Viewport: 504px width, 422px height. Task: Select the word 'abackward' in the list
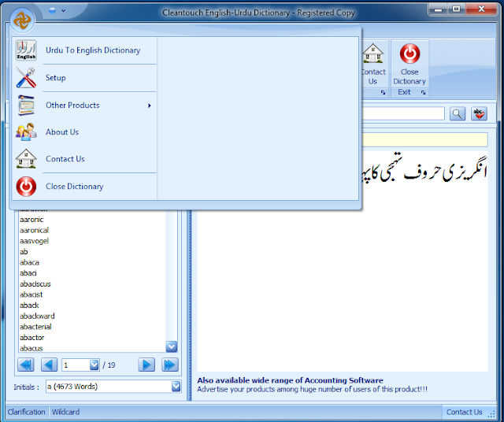[37, 316]
